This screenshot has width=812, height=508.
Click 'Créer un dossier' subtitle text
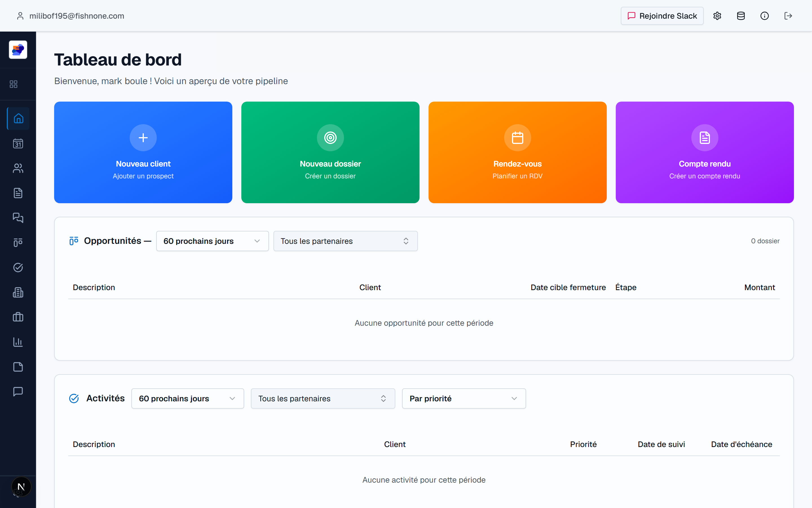[330, 176]
